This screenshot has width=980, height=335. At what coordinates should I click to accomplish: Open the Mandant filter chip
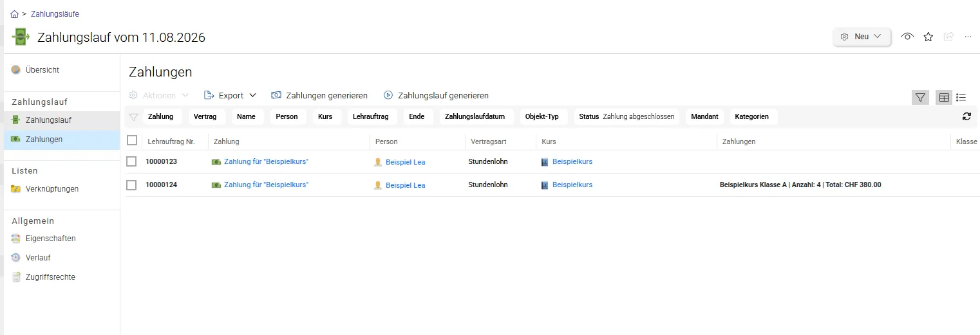click(704, 116)
